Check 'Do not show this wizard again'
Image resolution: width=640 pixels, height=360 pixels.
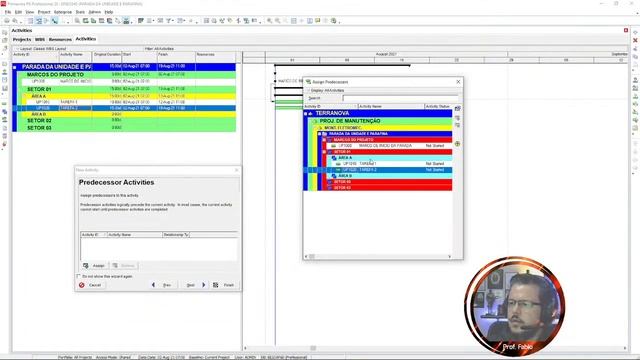[79, 276]
